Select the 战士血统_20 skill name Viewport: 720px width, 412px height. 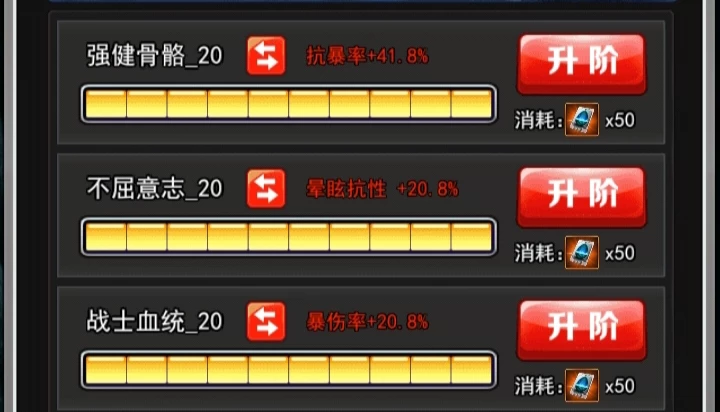click(x=155, y=322)
